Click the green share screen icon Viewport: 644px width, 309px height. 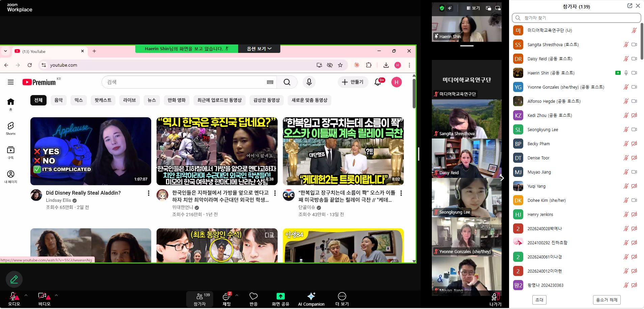coord(280,296)
